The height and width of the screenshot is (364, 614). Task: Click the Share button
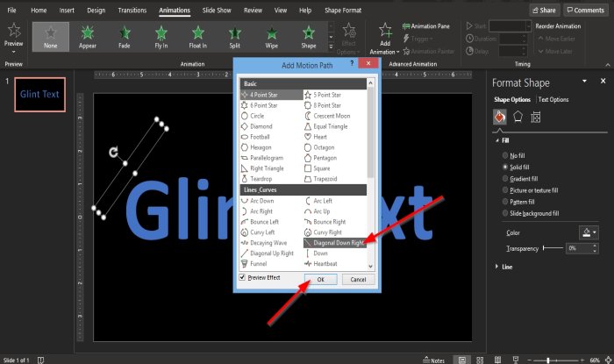(545, 11)
